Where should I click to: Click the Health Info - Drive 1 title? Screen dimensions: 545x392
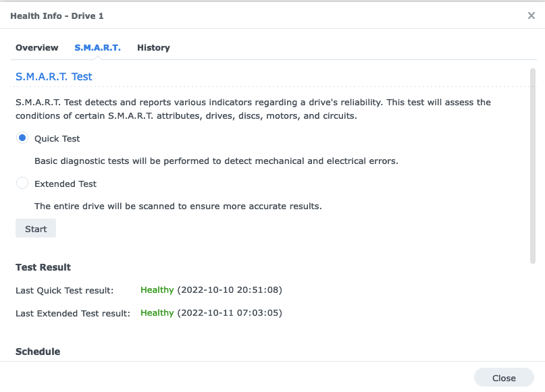pyautogui.click(x=57, y=16)
